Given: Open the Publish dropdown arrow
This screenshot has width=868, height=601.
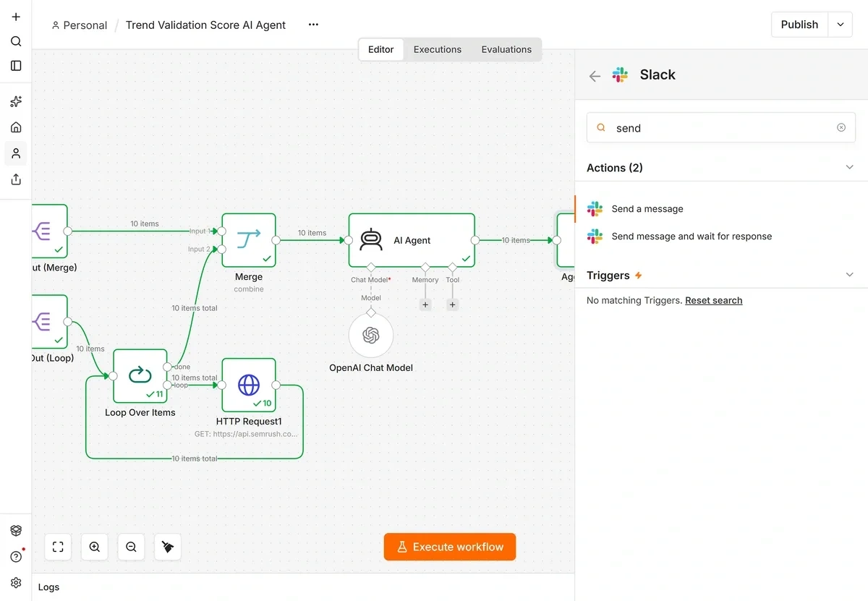Looking at the screenshot, I should pyautogui.click(x=841, y=25).
